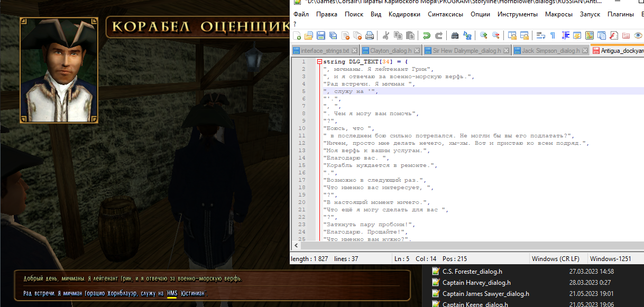The width and height of the screenshot is (644, 307).
Task: Click the Copy icon in the toolbar
Action: click(x=398, y=36)
